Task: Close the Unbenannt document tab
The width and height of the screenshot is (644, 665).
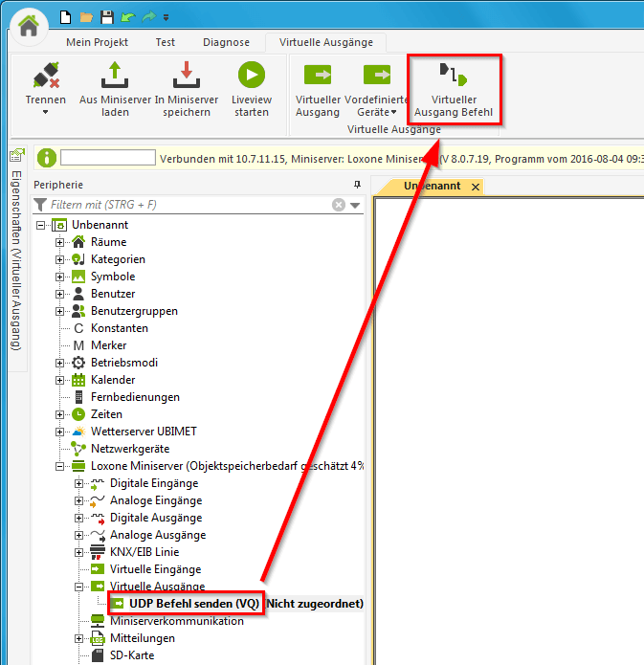Action: point(476,187)
